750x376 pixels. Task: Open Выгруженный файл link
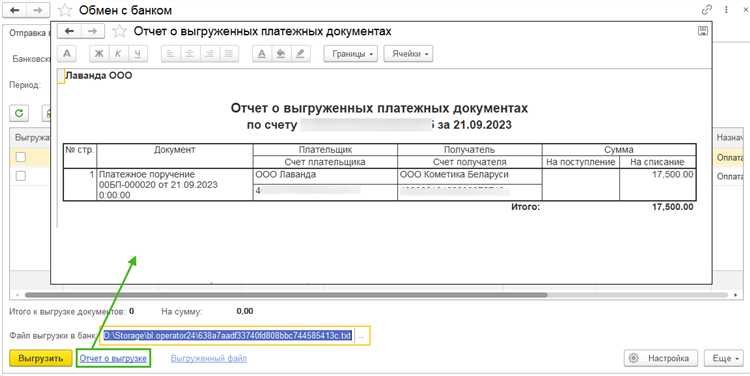(209, 358)
